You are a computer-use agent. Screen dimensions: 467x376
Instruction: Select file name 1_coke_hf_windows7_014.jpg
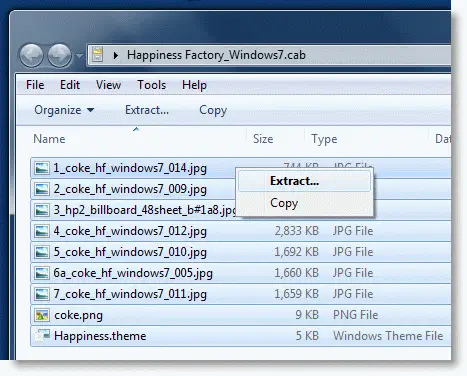[x=130, y=168]
